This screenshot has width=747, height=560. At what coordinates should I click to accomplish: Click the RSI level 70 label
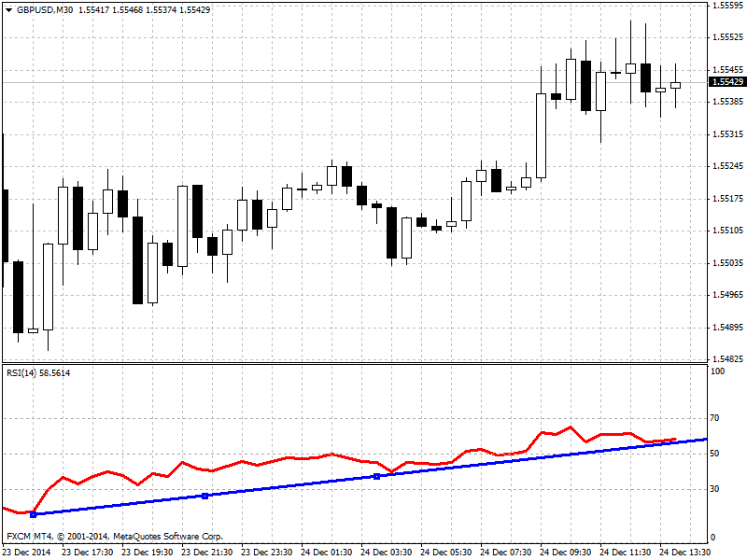click(714, 418)
